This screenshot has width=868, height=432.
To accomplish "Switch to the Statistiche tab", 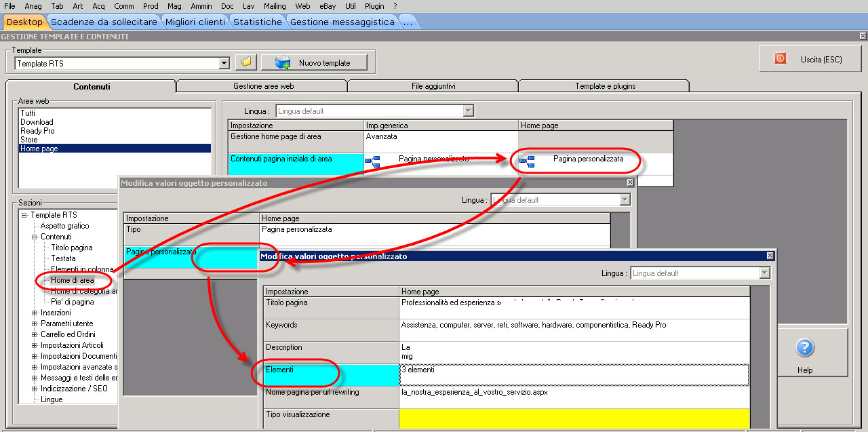I will [258, 22].
